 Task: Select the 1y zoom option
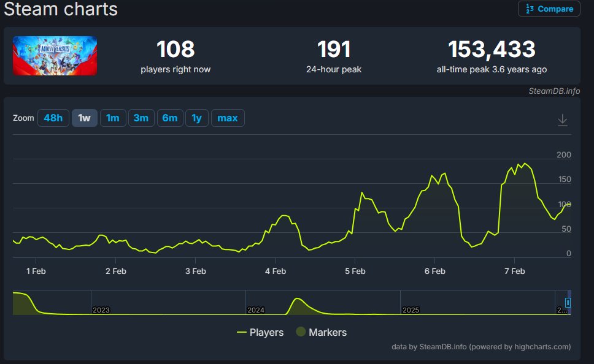[x=196, y=118]
